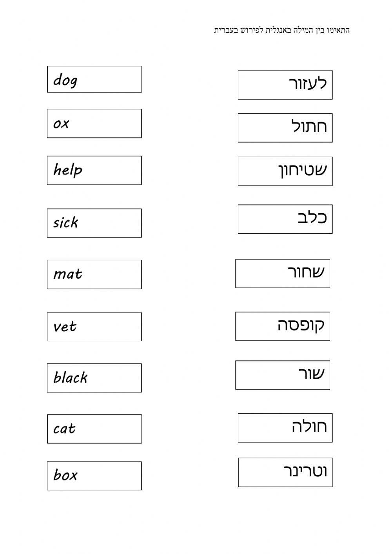Select the 'ox' word box
Image resolution: width=392 pixels, height=554 pixels.
click(x=94, y=124)
